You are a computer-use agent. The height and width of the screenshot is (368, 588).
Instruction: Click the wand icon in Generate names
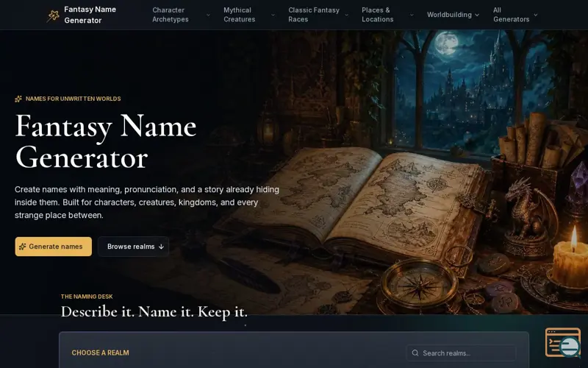pos(23,247)
